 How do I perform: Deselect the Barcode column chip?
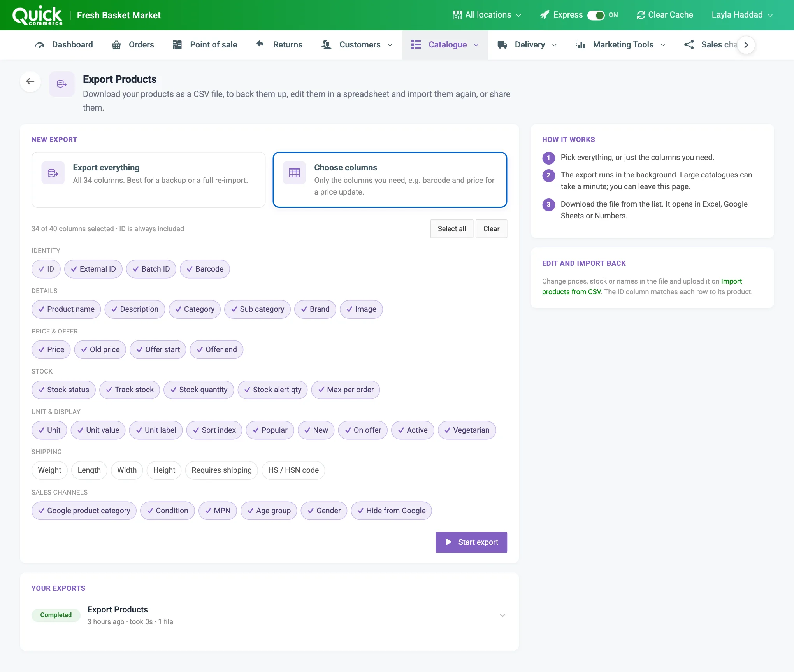click(x=205, y=269)
